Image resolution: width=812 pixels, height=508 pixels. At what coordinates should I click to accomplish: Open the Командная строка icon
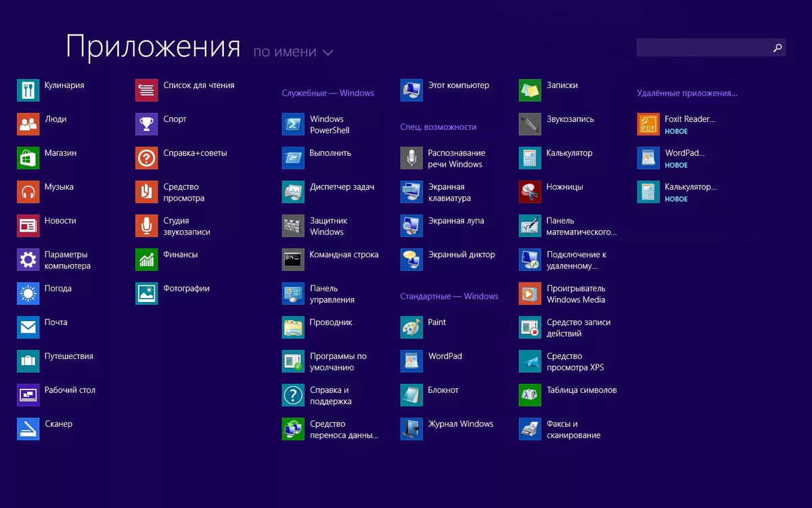[x=293, y=259]
